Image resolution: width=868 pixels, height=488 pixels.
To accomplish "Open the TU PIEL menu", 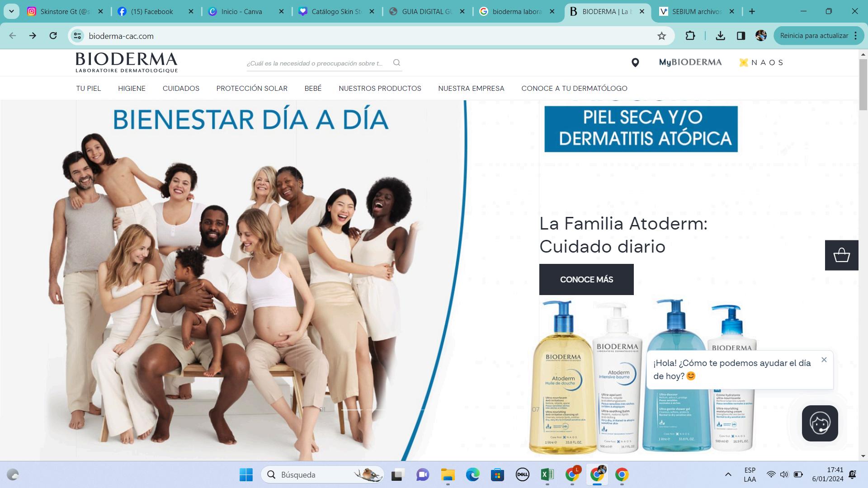I will 89,88.
